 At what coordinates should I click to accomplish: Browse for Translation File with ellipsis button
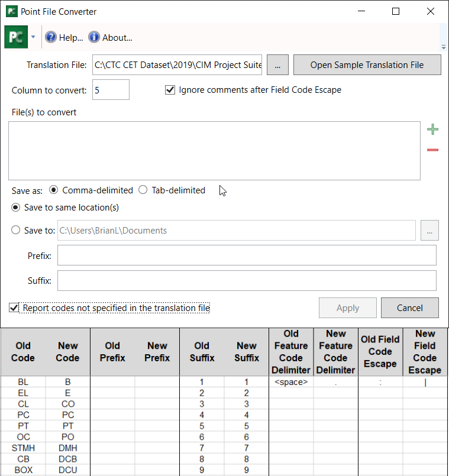click(x=277, y=65)
